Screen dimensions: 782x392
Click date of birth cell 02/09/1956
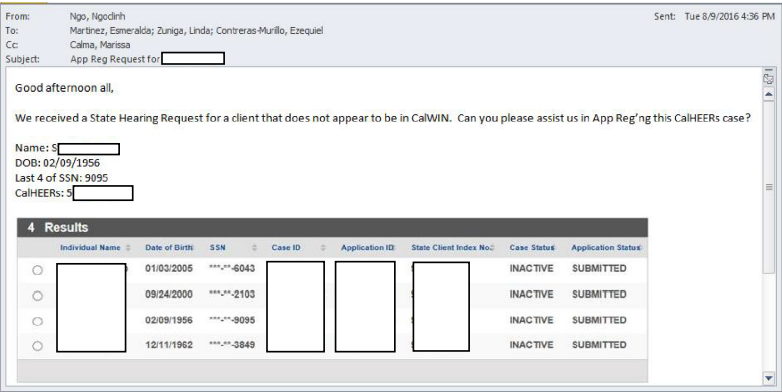[x=169, y=320]
